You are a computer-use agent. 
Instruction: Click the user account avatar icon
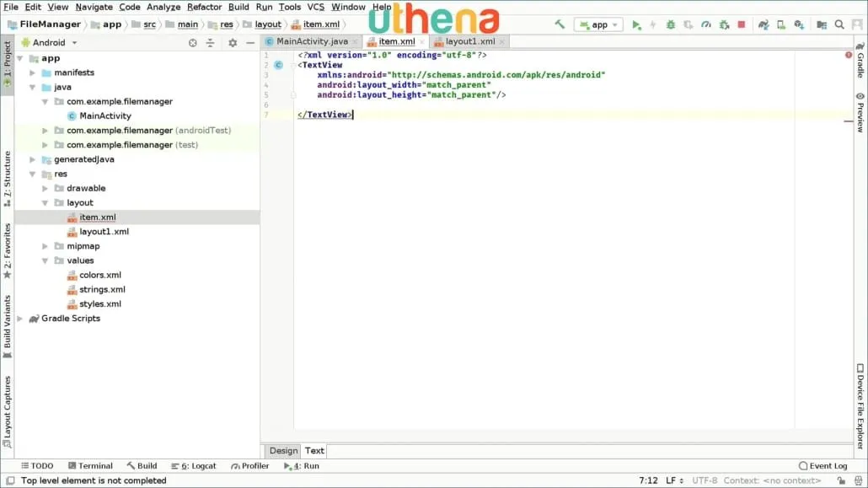857,25
